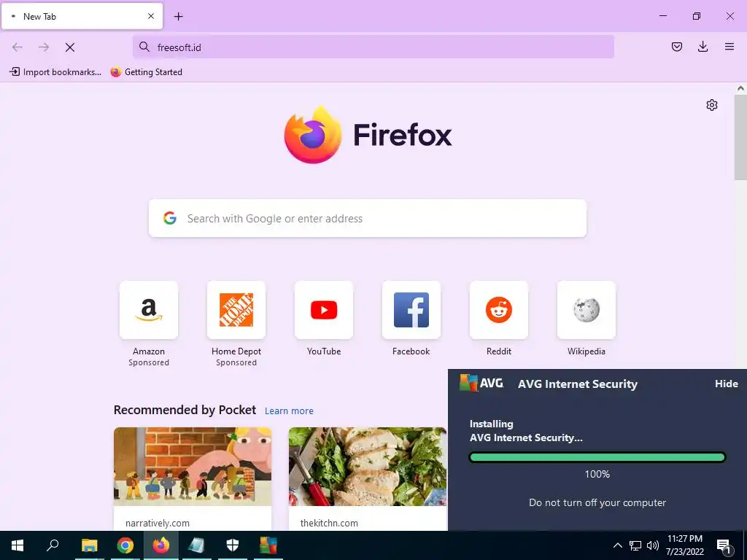Go back to the previous page

pyautogui.click(x=18, y=47)
